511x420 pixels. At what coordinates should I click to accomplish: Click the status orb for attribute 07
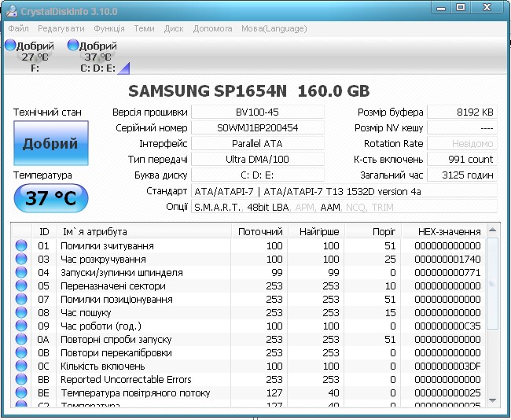(21, 299)
